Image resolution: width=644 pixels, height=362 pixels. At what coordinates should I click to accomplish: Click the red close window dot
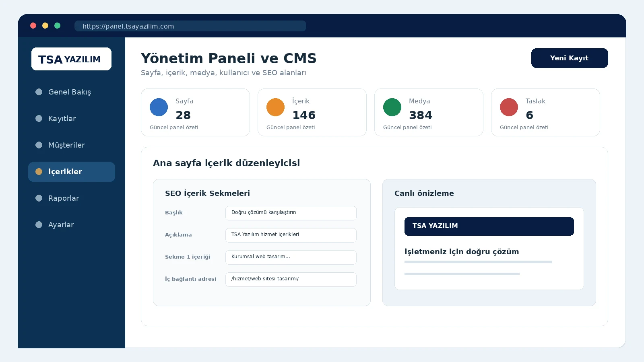33,26
